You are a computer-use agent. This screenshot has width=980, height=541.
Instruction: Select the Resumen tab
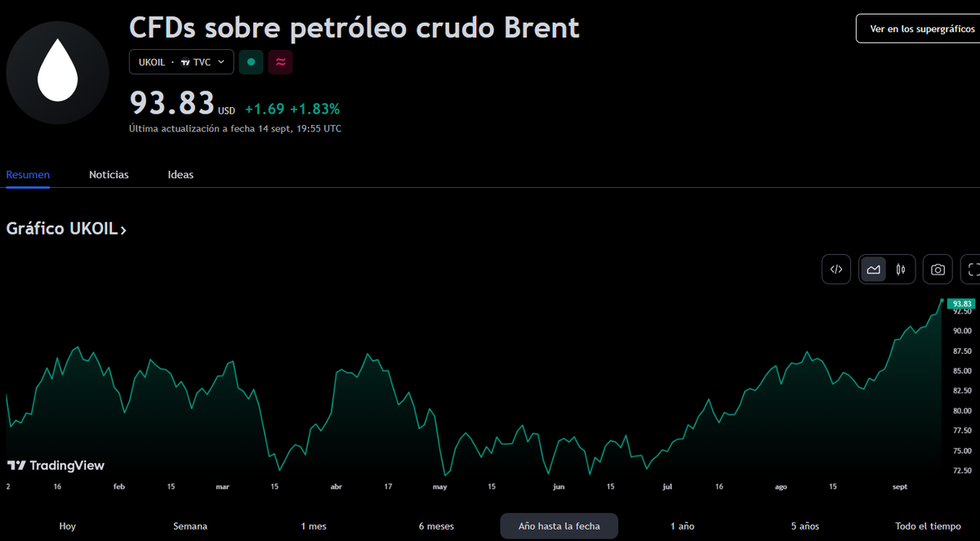pyautogui.click(x=28, y=175)
